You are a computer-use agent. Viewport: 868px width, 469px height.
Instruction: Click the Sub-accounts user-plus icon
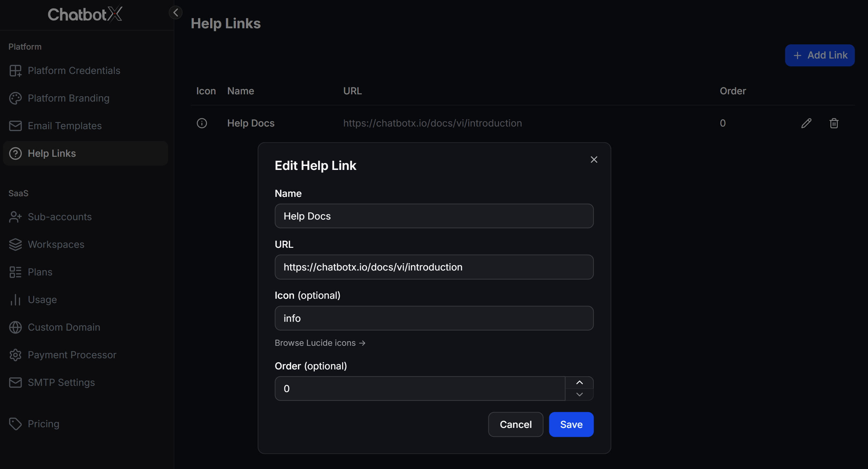(15, 217)
